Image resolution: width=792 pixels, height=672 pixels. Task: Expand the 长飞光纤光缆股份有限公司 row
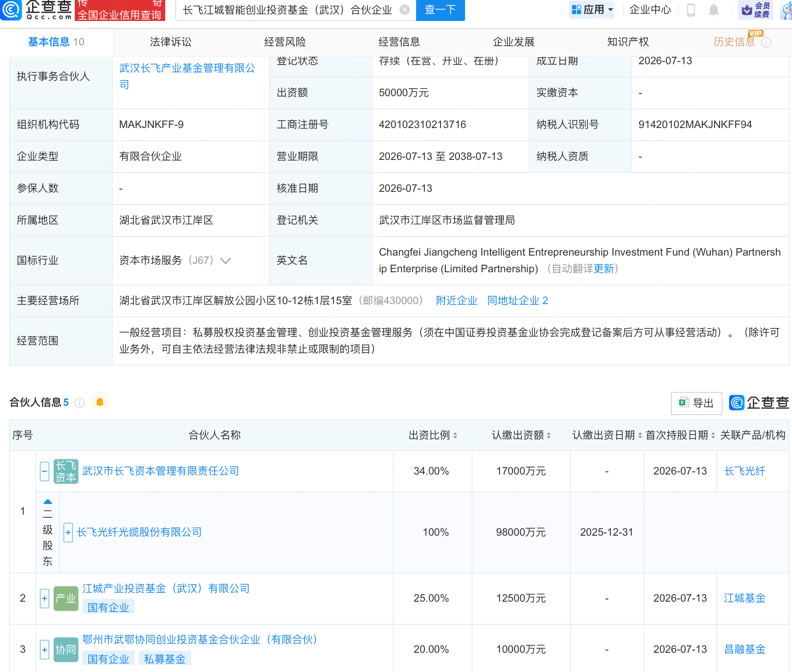click(68, 533)
